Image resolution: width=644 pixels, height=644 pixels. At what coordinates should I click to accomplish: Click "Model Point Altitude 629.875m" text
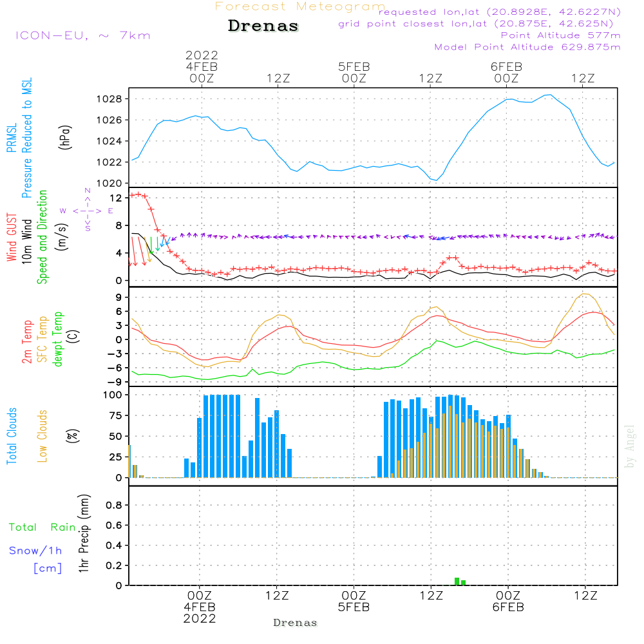click(x=527, y=47)
